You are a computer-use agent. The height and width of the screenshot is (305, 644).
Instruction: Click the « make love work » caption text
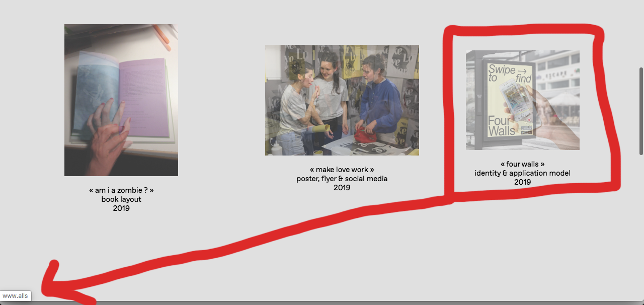click(x=342, y=170)
